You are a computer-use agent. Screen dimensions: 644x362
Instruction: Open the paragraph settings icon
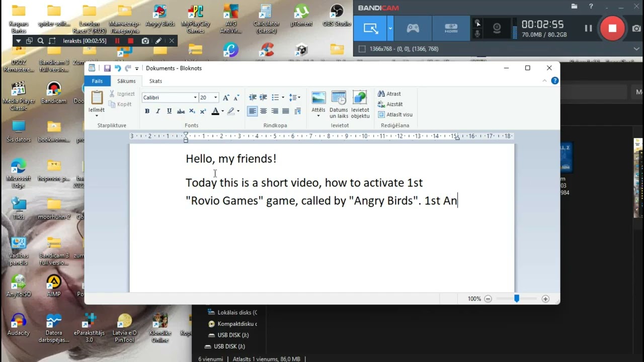(x=297, y=111)
